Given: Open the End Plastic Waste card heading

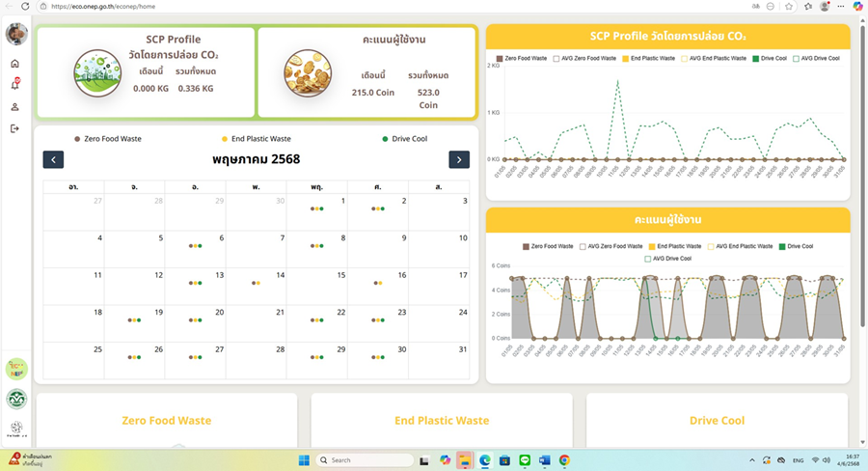Looking at the screenshot, I should pos(442,421).
